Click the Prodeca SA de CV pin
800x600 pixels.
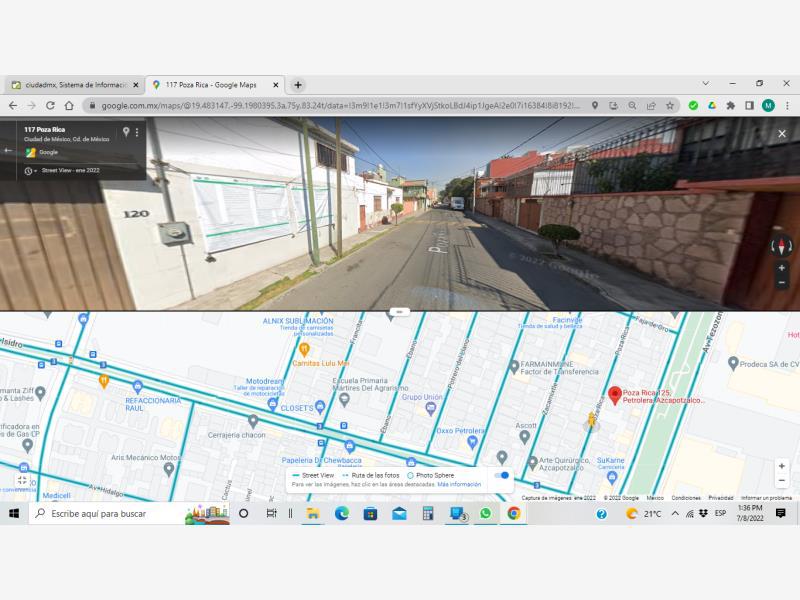pyautogui.click(x=733, y=363)
